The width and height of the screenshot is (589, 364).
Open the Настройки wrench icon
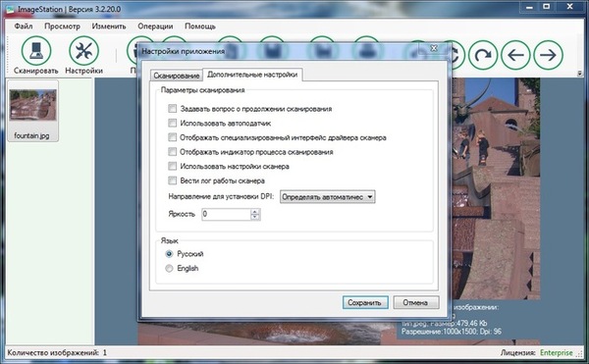83,51
